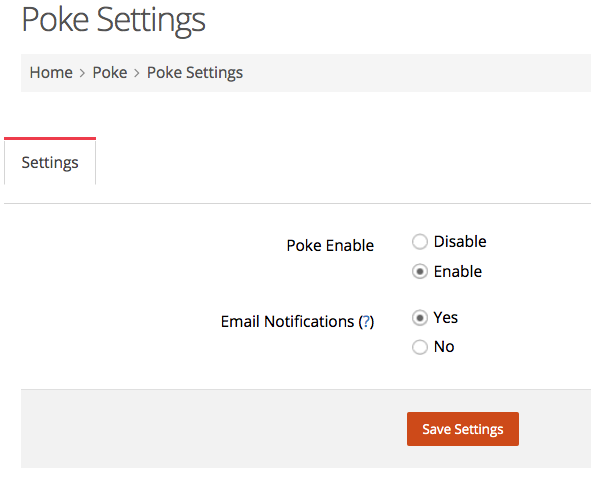Click the arrow after Home in breadcrumb
591x499 pixels.
(x=82, y=73)
